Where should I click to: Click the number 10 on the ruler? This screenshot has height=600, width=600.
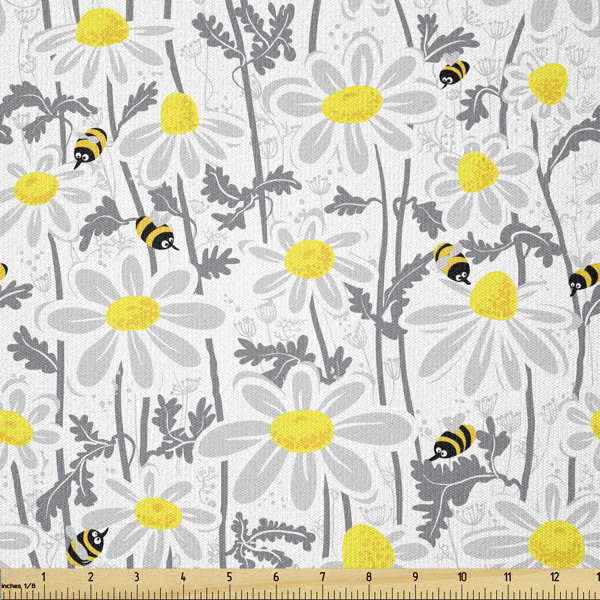[x=462, y=577]
